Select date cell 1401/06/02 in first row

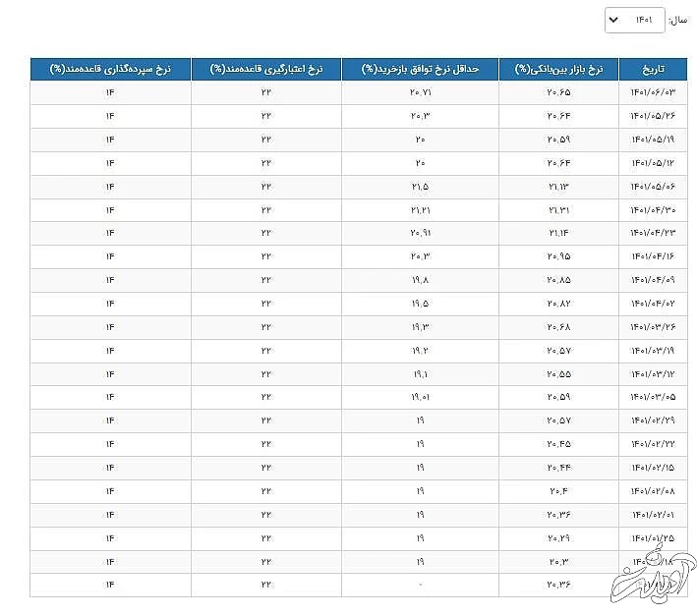(x=653, y=92)
